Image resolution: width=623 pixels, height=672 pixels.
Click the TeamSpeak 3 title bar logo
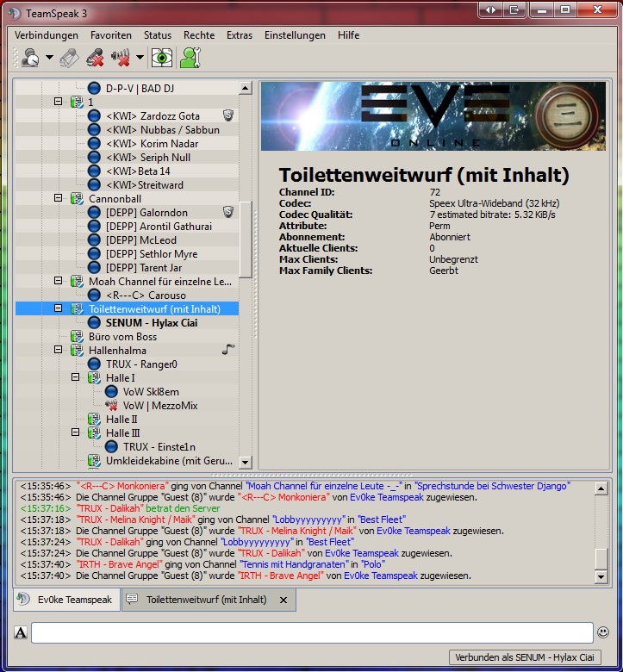(15, 13)
